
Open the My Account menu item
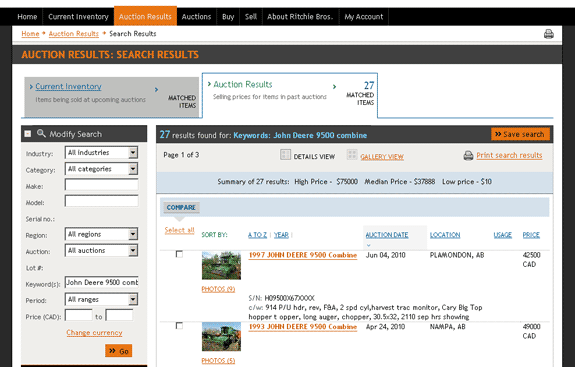pyautogui.click(x=364, y=16)
